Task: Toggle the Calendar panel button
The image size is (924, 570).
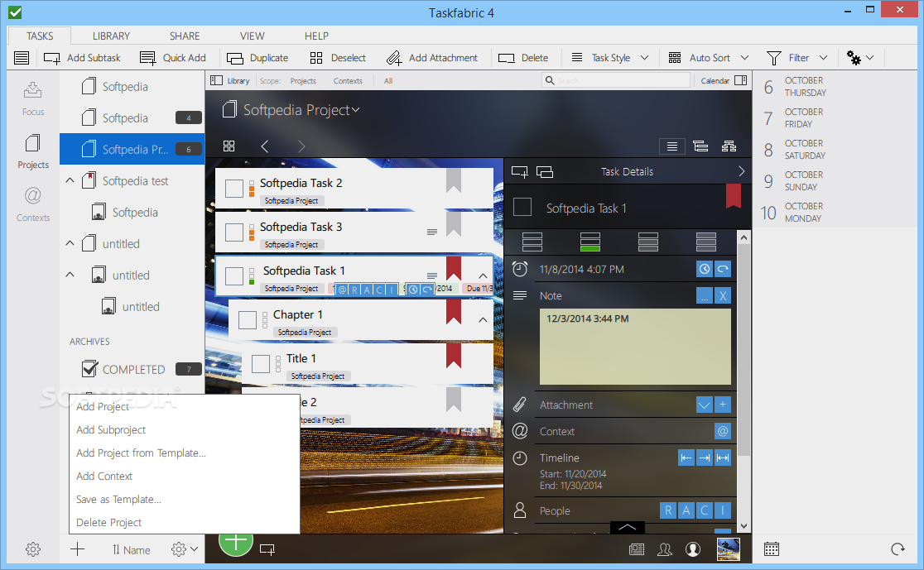Action: coord(724,81)
